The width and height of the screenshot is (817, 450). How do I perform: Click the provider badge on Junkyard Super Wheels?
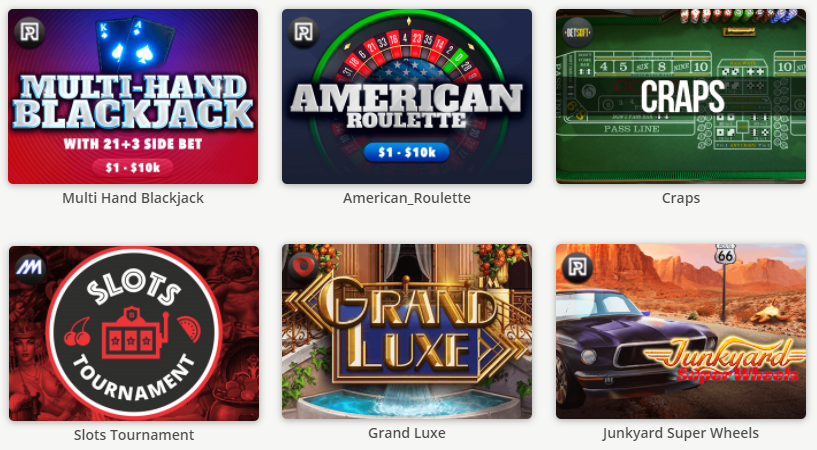tap(577, 267)
